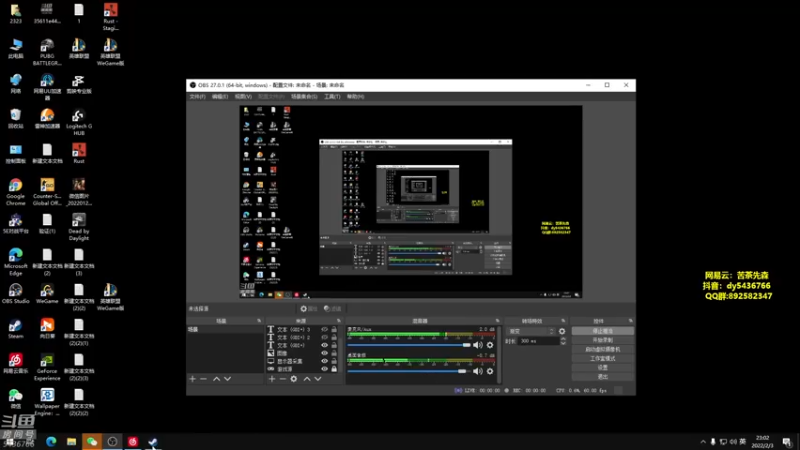Screen dimensions: 800x450
Task: Open the Wallpaper Engine desktop shortcut
Action: (x=47, y=402)
